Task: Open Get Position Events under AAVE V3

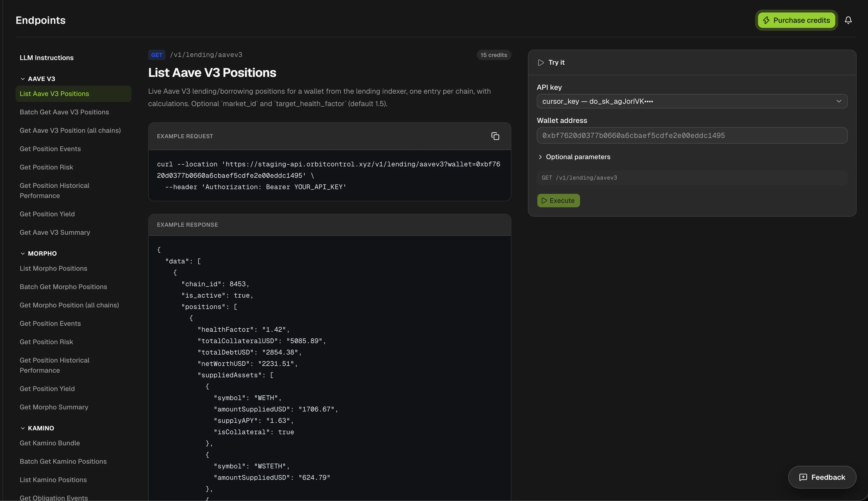Action: point(50,149)
